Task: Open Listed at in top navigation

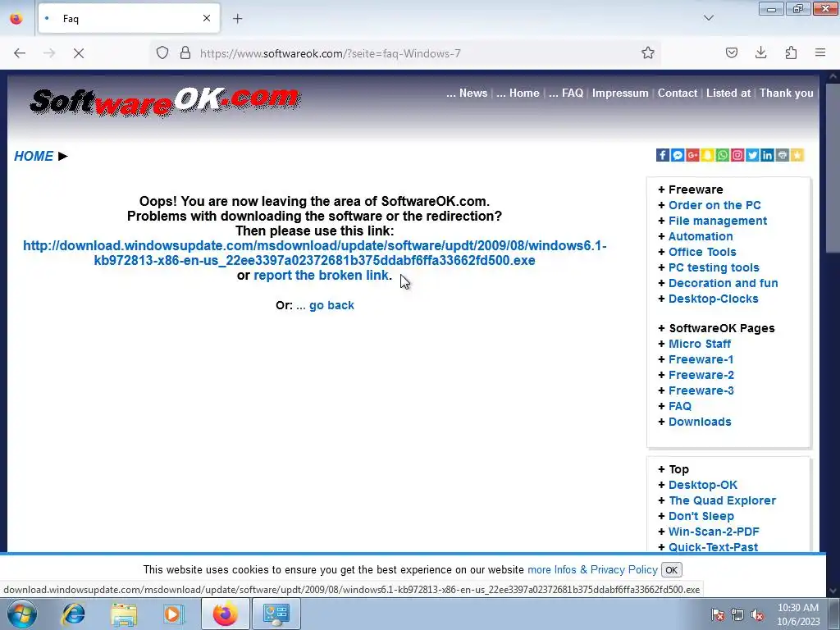Action: tap(728, 94)
